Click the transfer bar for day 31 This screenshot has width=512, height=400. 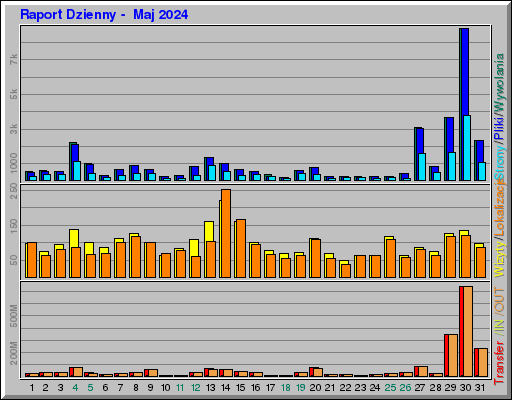pyautogui.click(x=481, y=362)
